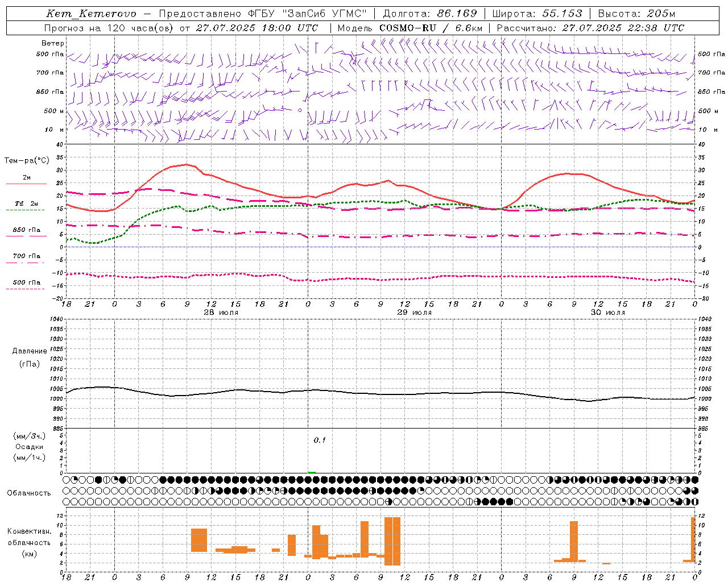This screenshot has height=582, width=728.
Task: Click '700 гПа' in the temperature legend
Action: [27, 256]
